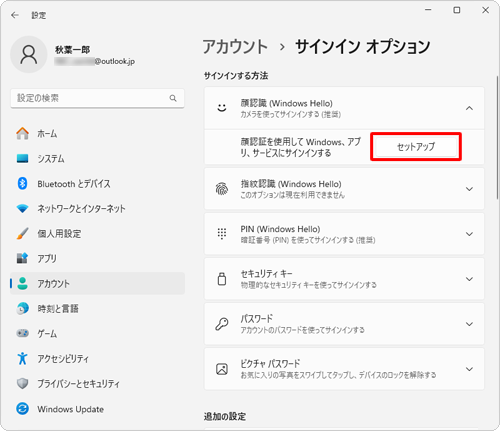Click the ゲーム controller icon
Screen dimensions: 500x431
tap(22, 333)
